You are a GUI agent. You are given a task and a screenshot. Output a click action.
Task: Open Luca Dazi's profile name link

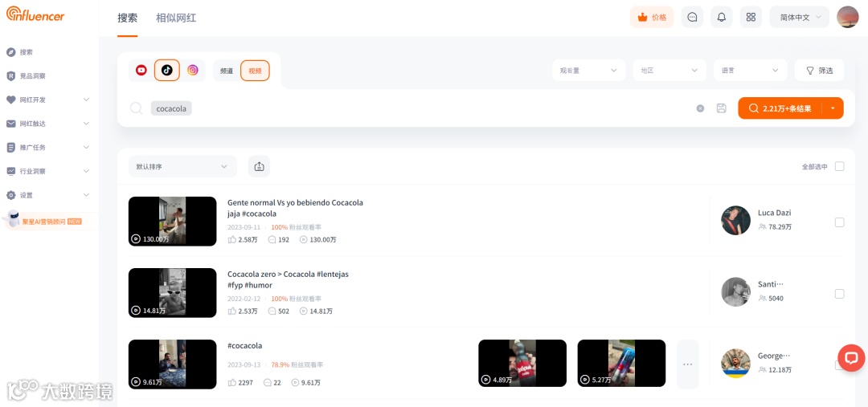(775, 213)
